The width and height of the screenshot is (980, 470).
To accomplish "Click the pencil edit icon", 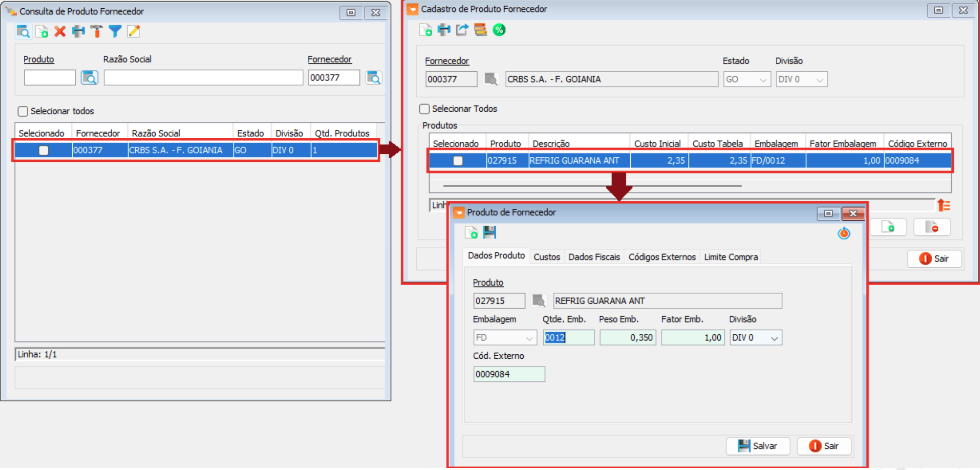I will pos(134,31).
